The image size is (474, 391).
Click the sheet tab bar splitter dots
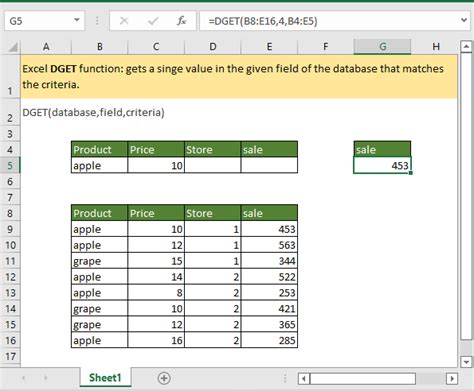[x=285, y=378]
